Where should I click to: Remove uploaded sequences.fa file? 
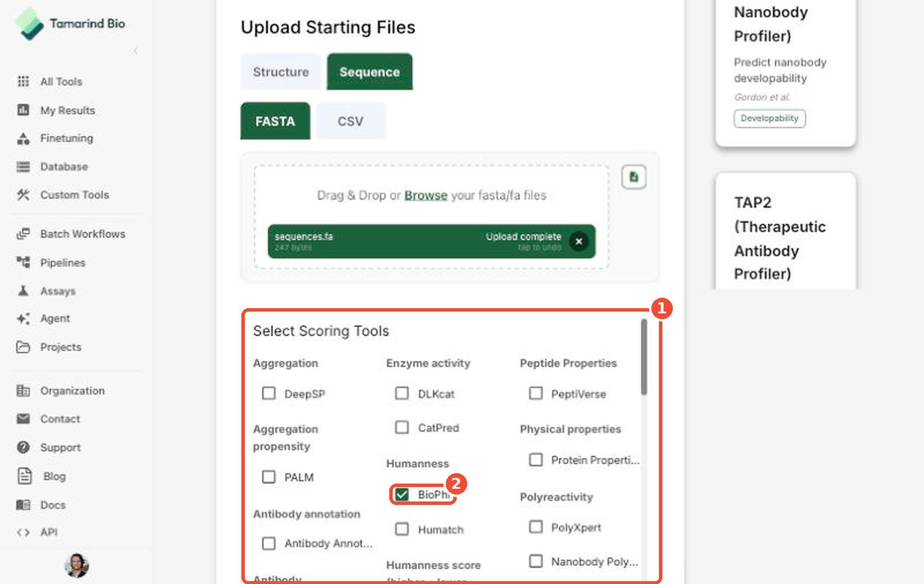click(x=579, y=241)
